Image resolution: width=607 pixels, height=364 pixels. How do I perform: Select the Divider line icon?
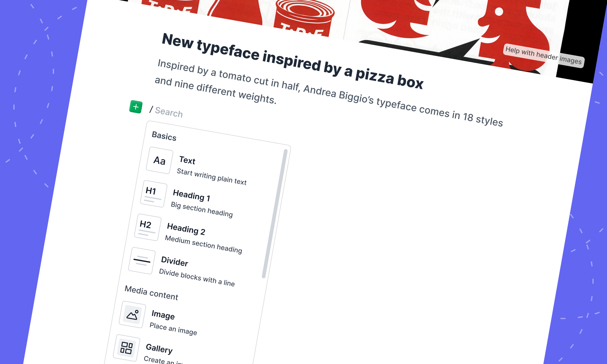click(x=142, y=261)
